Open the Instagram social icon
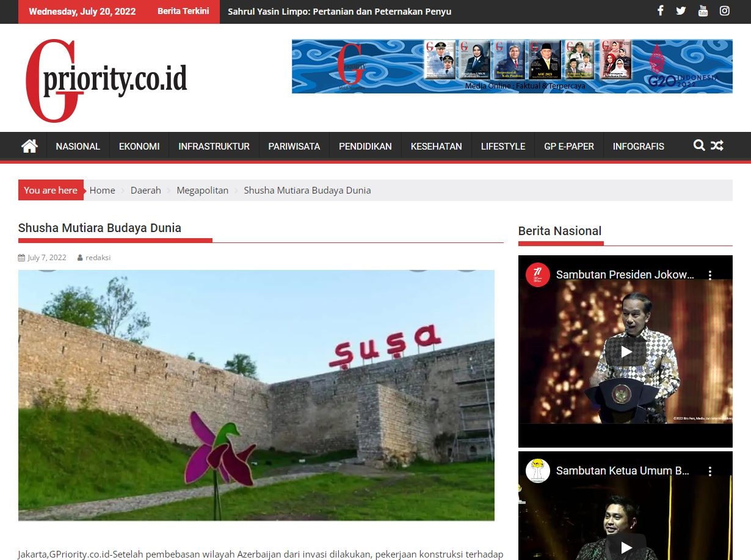This screenshot has height=560, width=751. tap(725, 10)
